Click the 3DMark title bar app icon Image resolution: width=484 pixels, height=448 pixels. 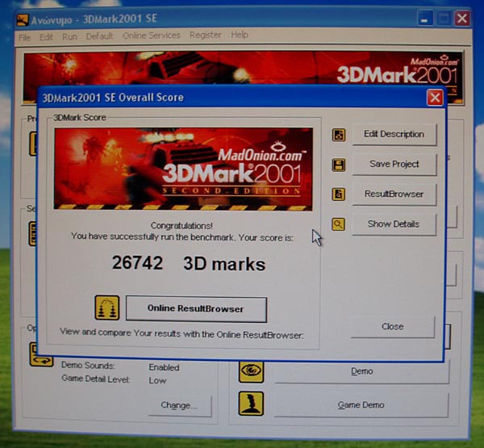[23, 20]
